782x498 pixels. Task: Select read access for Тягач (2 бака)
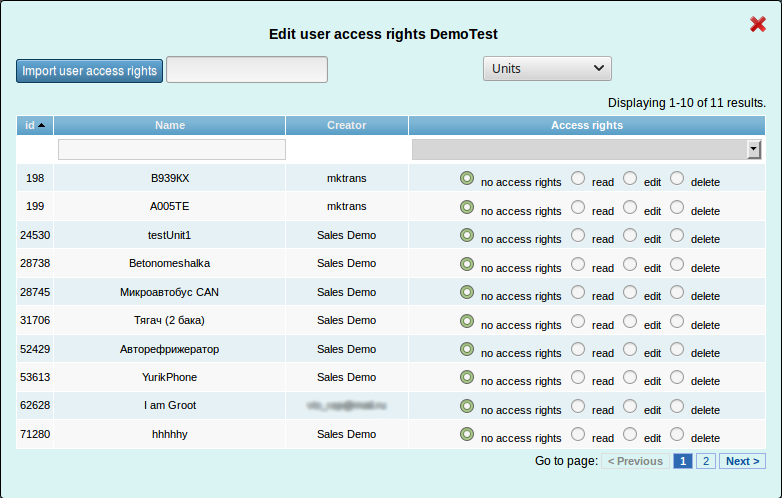coord(578,321)
